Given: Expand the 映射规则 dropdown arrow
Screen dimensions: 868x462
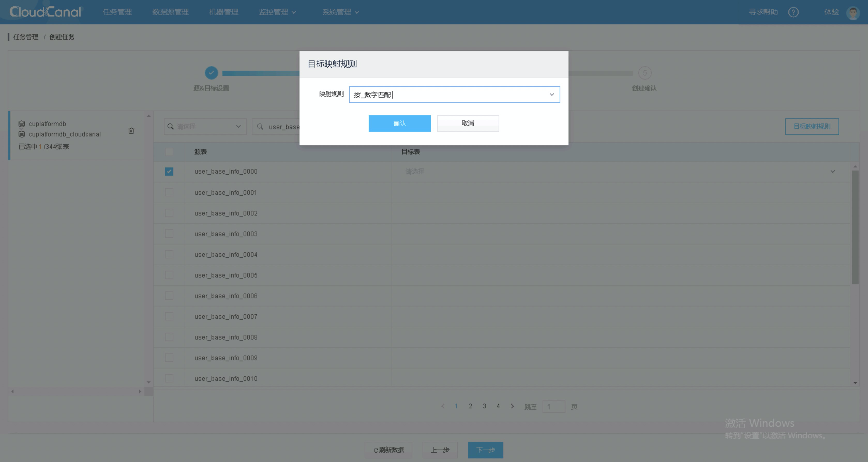Looking at the screenshot, I should coord(552,95).
